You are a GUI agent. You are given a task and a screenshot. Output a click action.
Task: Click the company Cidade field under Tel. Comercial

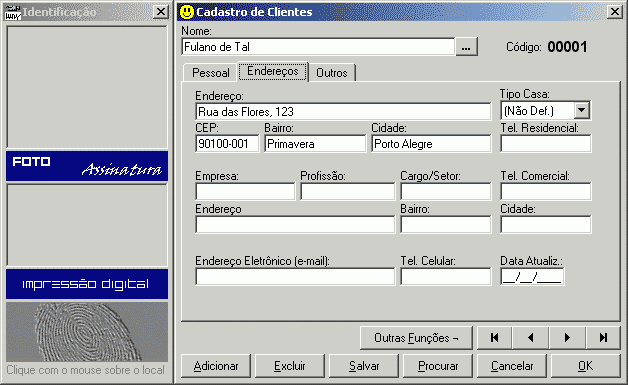pos(545,224)
